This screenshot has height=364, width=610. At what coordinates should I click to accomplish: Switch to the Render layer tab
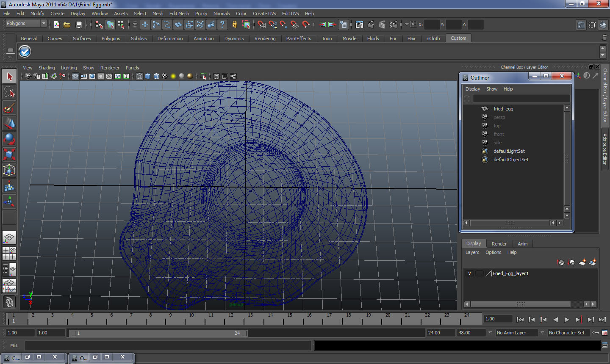tap(499, 244)
